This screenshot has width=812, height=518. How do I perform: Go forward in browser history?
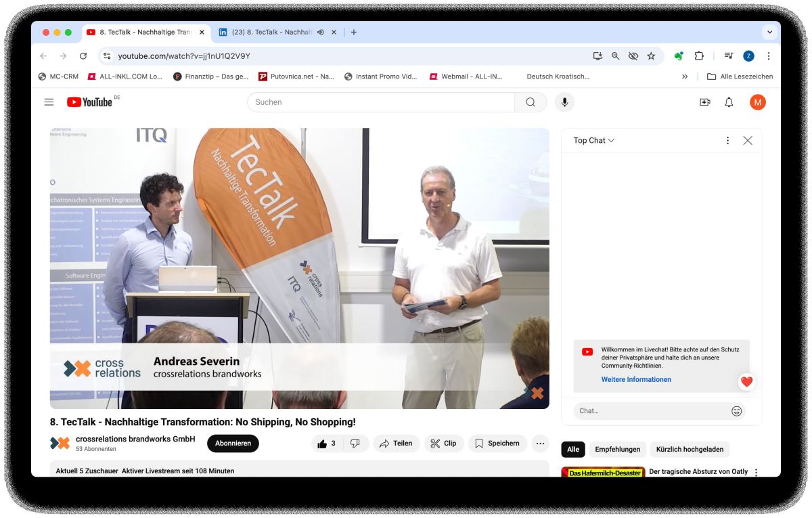click(x=63, y=56)
